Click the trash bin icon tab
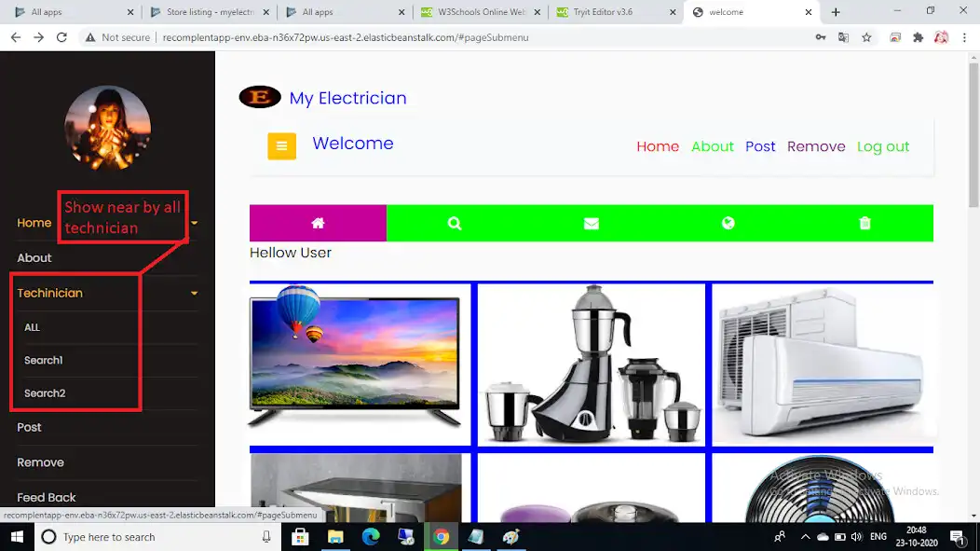980x551 pixels. click(x=865, y=223)
